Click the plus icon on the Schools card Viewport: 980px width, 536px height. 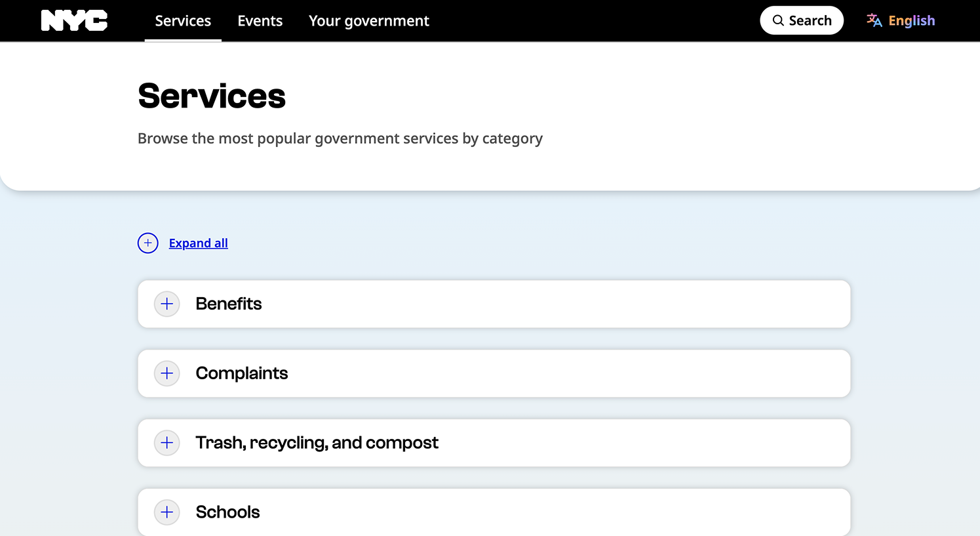167,512
